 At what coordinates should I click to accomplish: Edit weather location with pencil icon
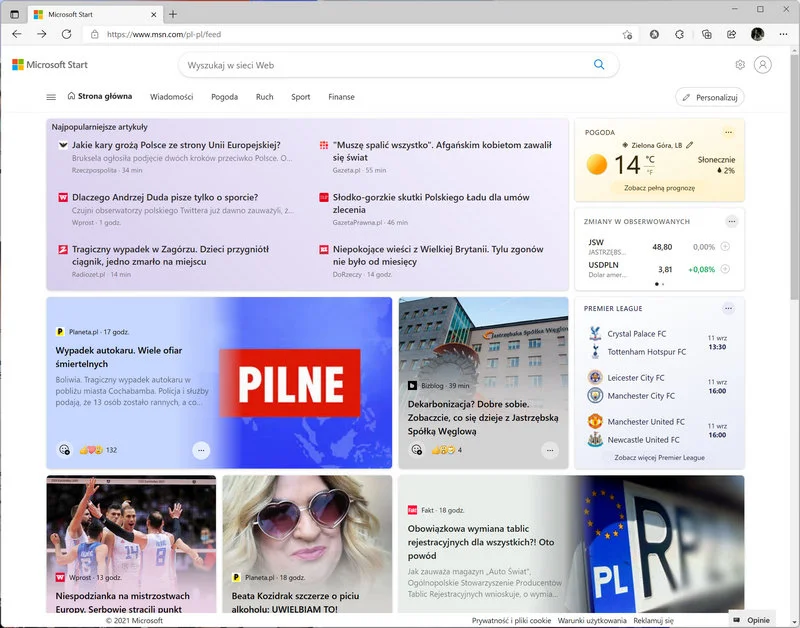(x=689, y=145)
